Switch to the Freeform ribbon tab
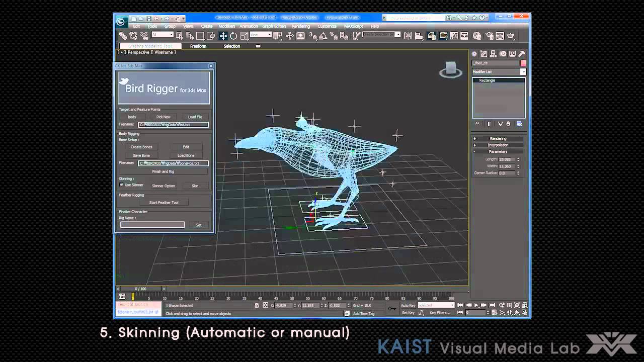The image size is (644, 362). pyautogui.click(x=198, y=46)
